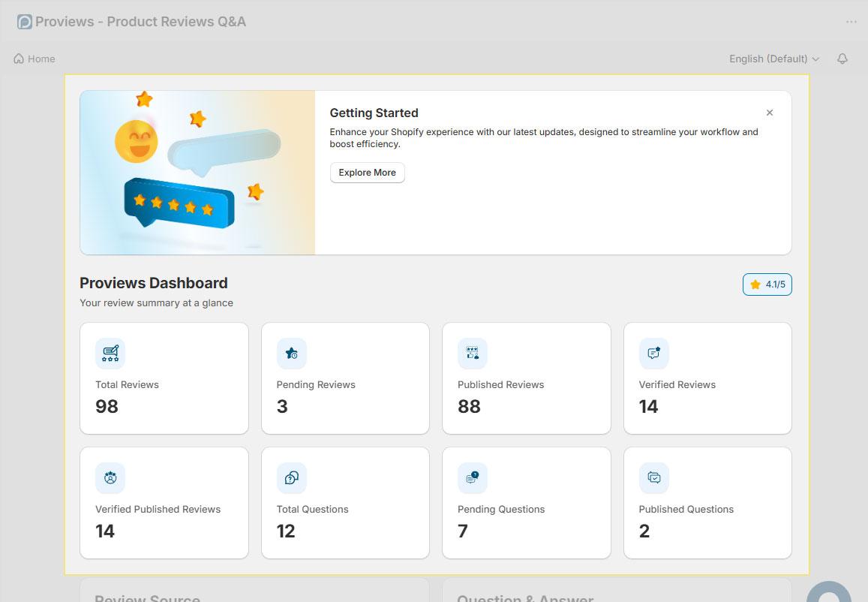Click the Pending Questions card icon
The image size is (868, 602).
(472, 478)
